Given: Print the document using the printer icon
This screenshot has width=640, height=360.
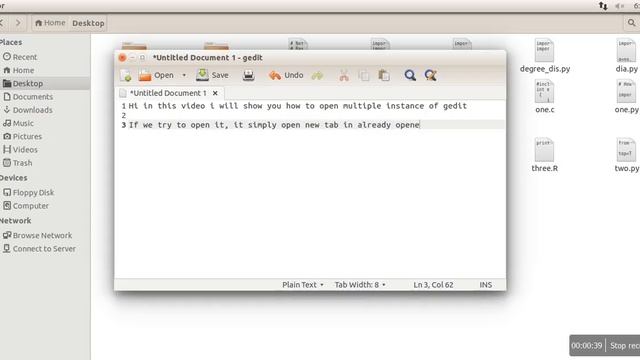Looking at the screenshot, I should tap(249, 75).
